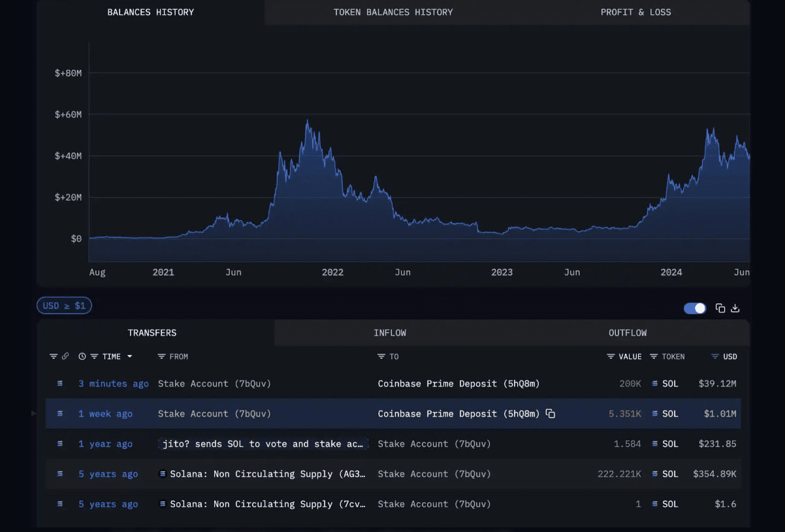Open the TO column filter icon
Screen dimensions: 785x532
(x=381, y=356)
